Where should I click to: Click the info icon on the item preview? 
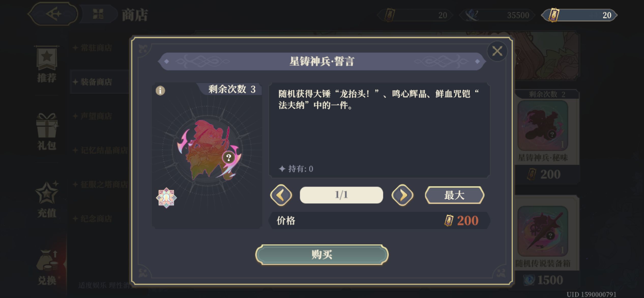click(160, 90)
